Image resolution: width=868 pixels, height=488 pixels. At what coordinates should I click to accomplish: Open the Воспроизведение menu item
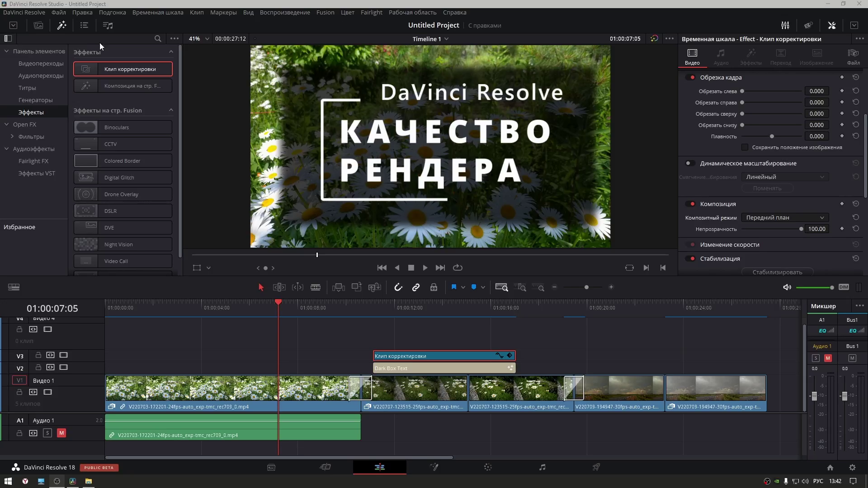coord(285,12)
